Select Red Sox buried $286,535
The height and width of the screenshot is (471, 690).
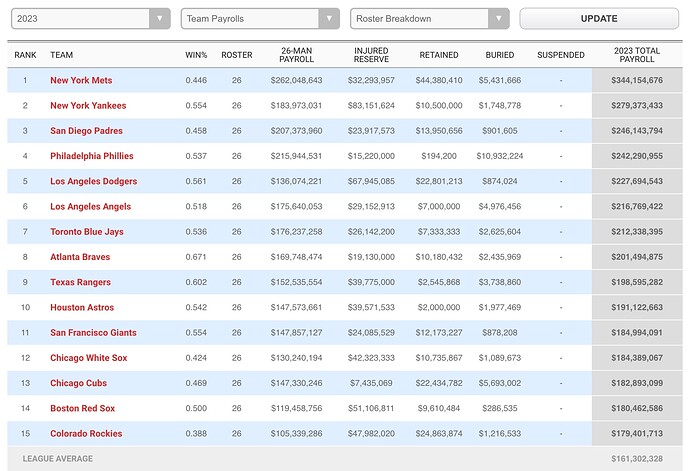tap(499, 408)
